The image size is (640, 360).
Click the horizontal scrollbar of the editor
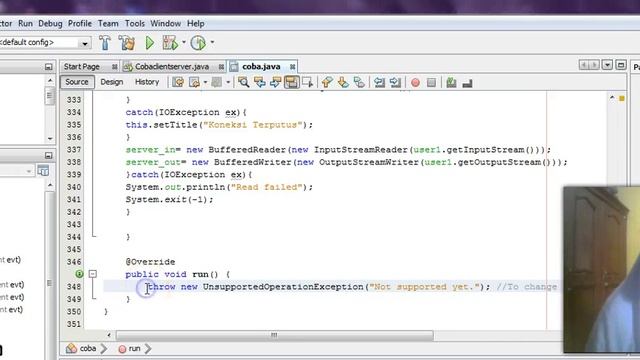(x=274, y=335)
